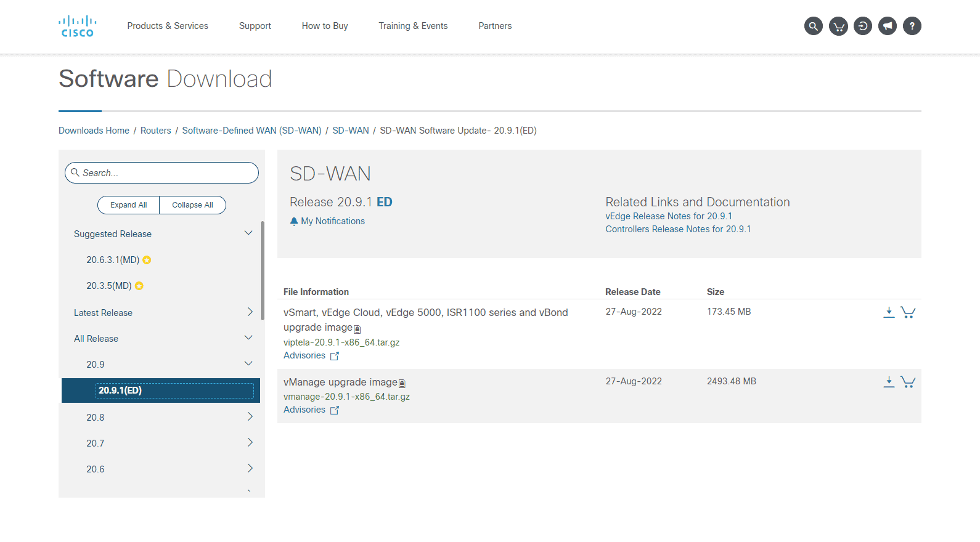Click filename vmanage-20.9.1-x86_64.tar.gz
Screen dimensions: 980x542
(346, 397)
